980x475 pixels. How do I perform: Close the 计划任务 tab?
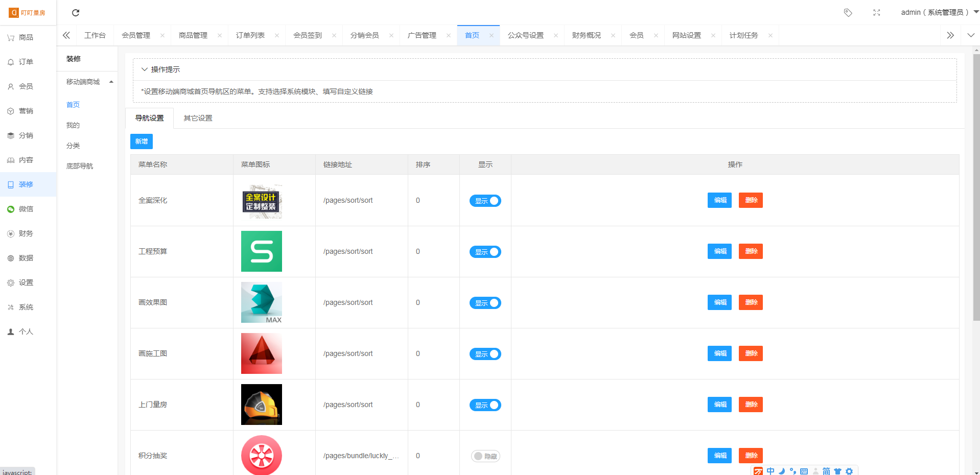tap(771, 35)
